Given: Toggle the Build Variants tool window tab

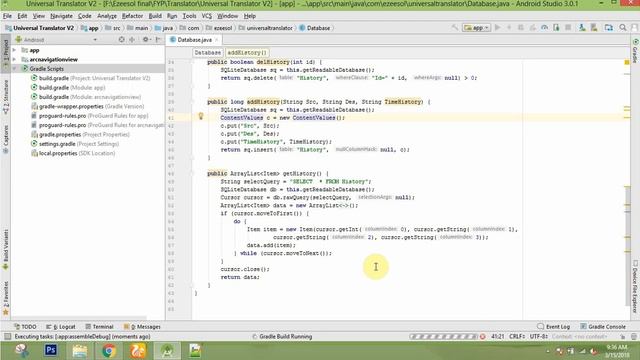Looking at the screenshot, I should [6, 249].
